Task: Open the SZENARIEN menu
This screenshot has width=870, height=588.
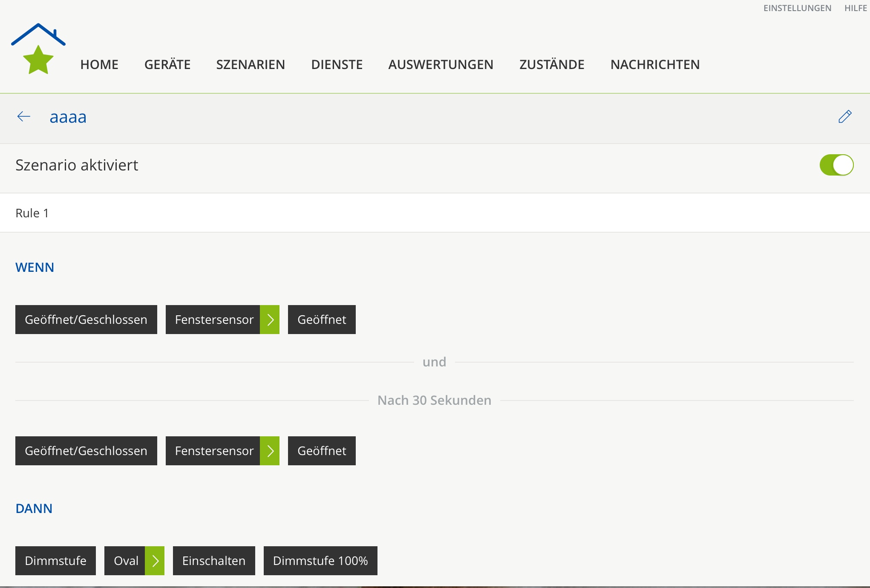Action: pyautogui.click(x=251, y=65)
